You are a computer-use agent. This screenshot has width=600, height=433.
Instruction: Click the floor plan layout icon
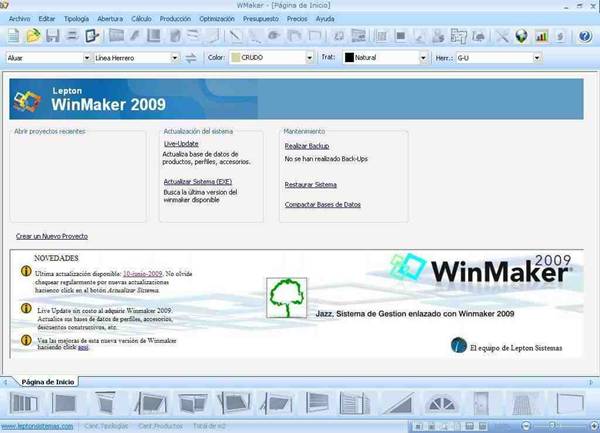458,36
